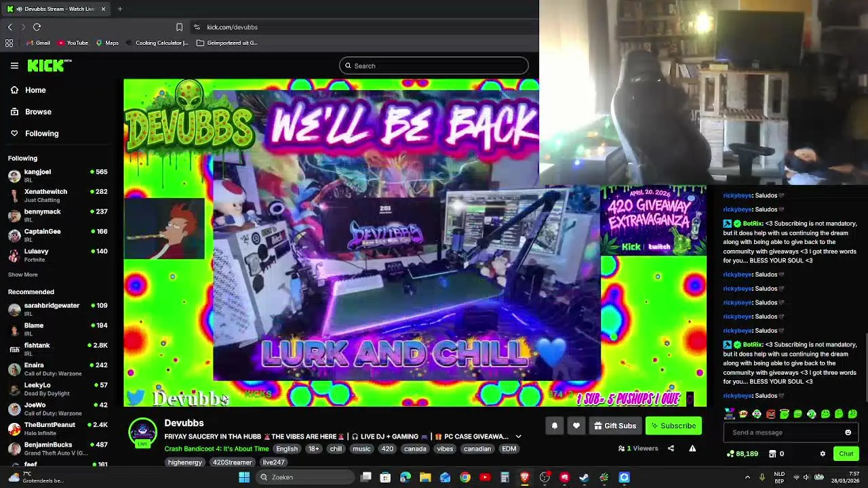Viewport: 868px width, 488px height.
Task: Open BenjaminBucks recommended channel
Action: click(x=58, y=448)
